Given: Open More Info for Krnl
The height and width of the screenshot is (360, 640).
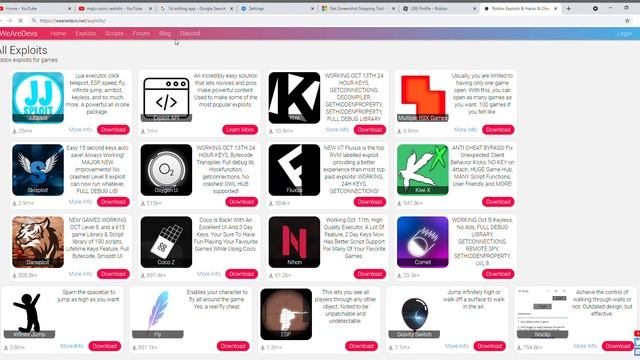Looking at the screenshot, I should click(337, 129).
